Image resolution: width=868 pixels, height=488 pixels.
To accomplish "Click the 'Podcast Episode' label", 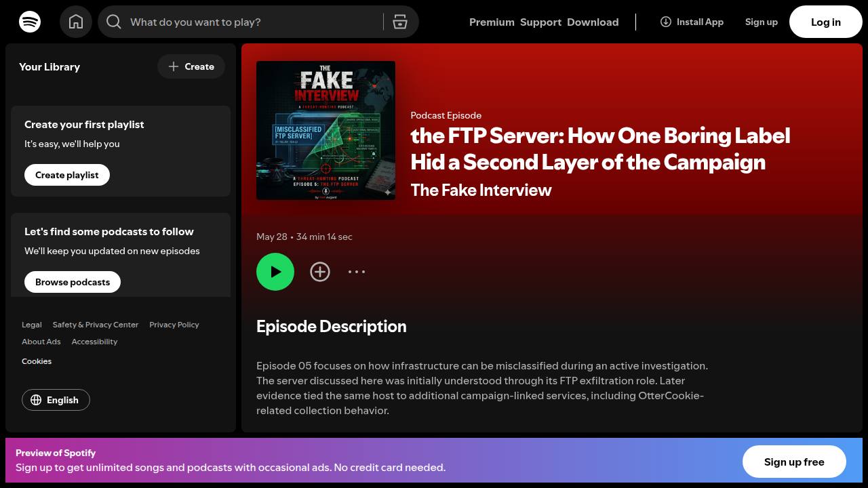I will [x=446, y=115].
